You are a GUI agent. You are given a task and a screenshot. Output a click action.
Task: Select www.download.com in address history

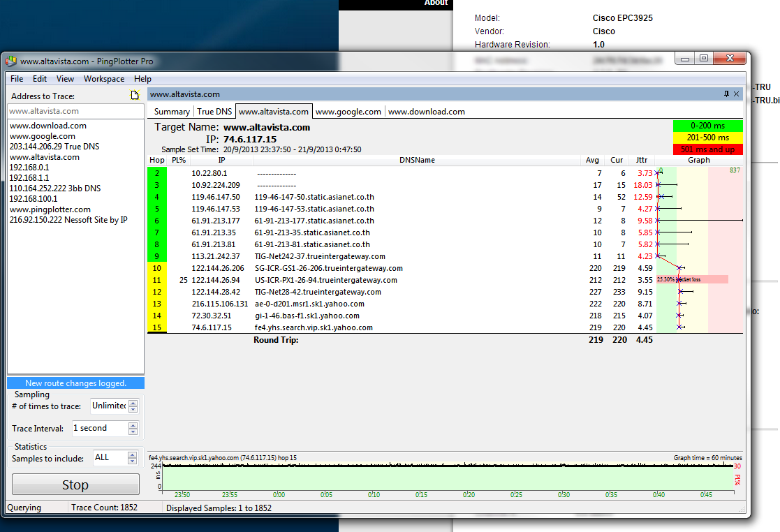48,125
